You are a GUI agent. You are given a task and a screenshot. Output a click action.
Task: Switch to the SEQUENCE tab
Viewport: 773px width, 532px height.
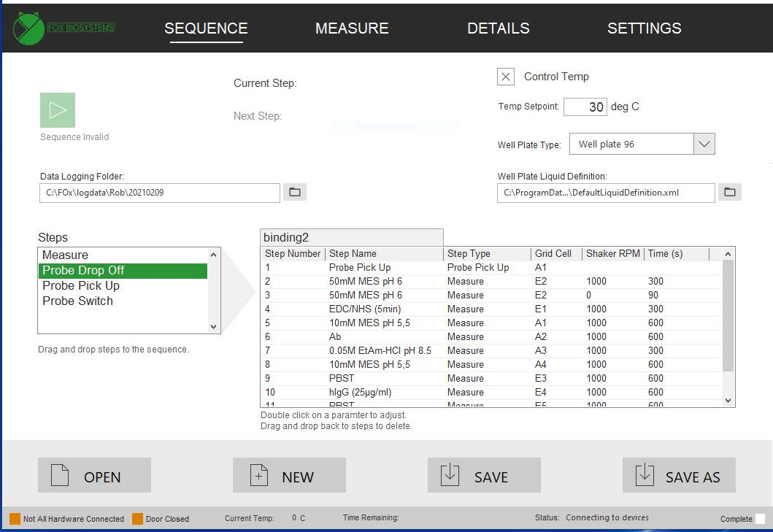206,28
